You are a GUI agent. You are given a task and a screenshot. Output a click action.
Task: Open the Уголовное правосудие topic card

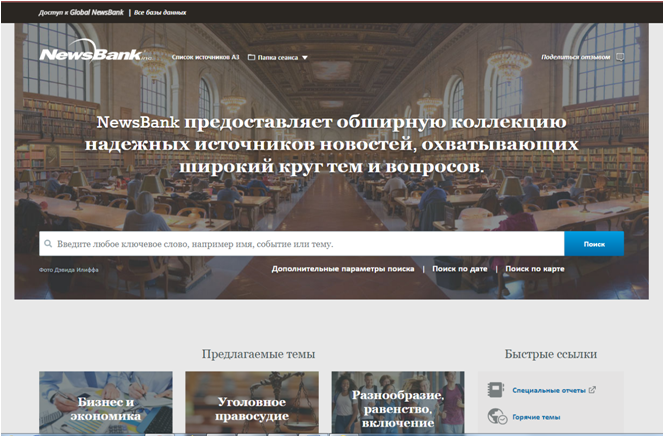click(x=252, y=402)
